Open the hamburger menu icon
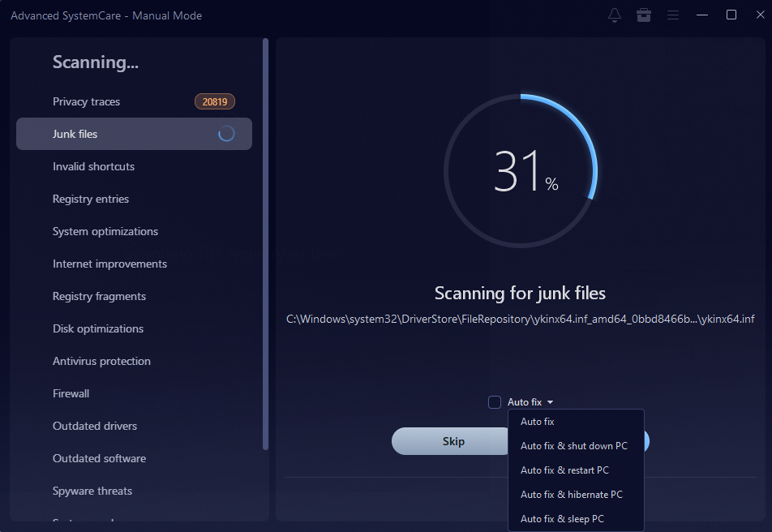Screen dimensions: 772x532 pos(673,15)
